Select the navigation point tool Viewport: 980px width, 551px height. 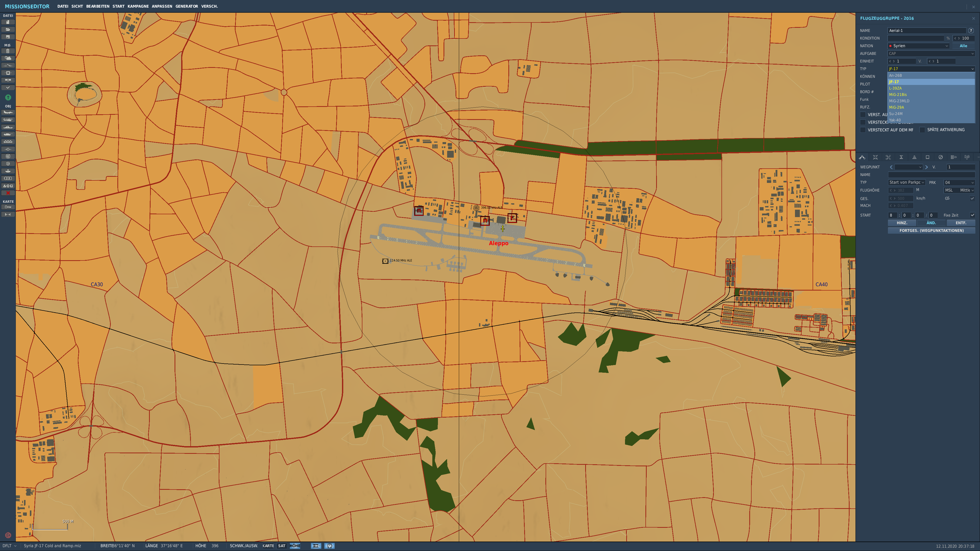[8, 149]
